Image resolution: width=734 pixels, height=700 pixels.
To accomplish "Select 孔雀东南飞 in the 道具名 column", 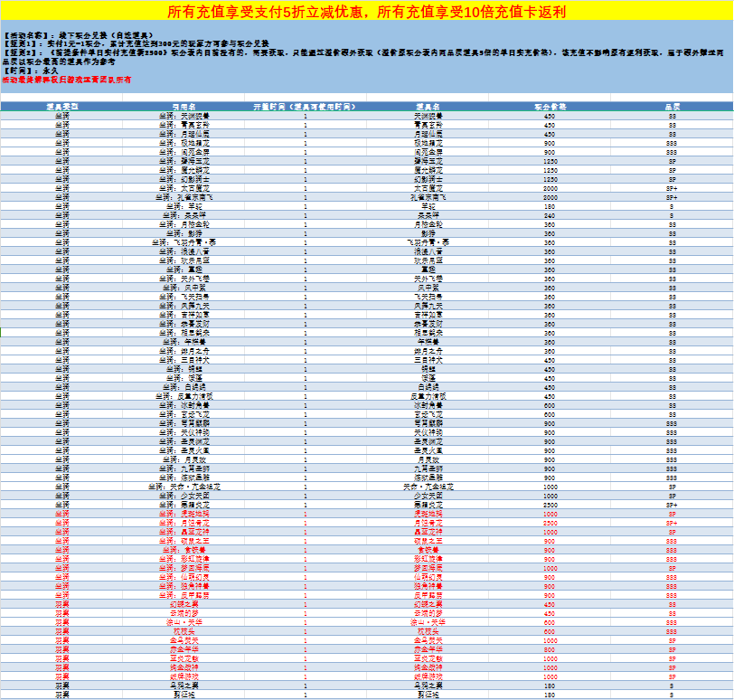I will 428,197.
